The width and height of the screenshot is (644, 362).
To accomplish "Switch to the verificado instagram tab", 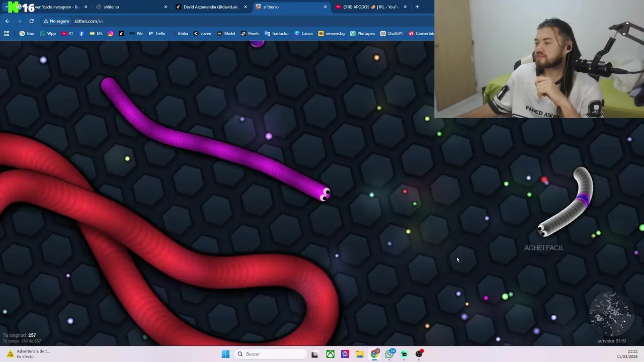I will [x=53, y=7].
